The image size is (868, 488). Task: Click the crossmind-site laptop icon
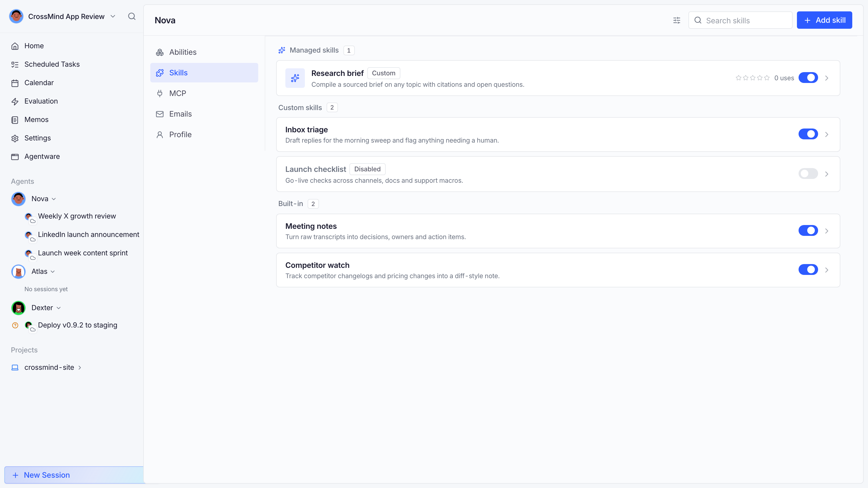pos(15,367)
